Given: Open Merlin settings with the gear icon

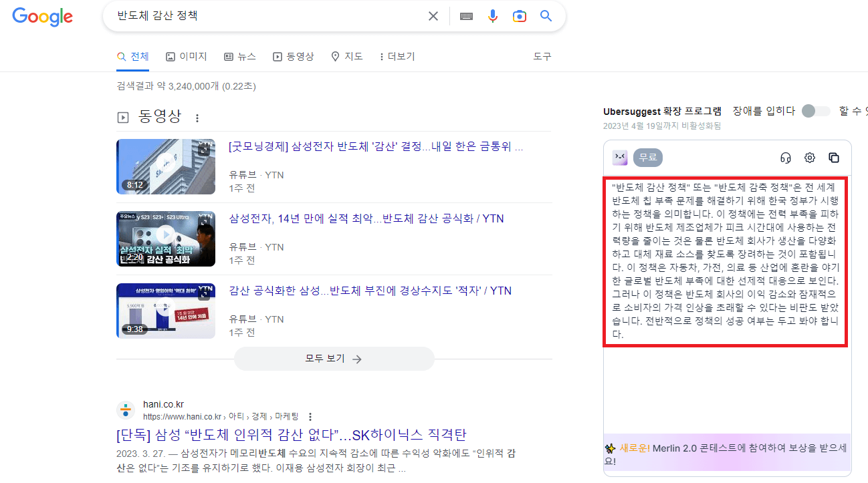Looking at the screenshot, I should 810,158.
